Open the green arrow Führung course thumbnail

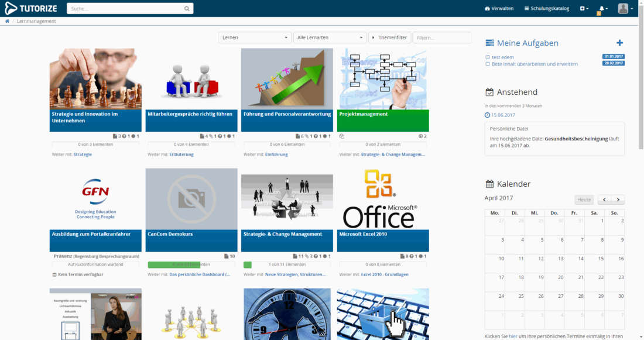tap(287, 79)
